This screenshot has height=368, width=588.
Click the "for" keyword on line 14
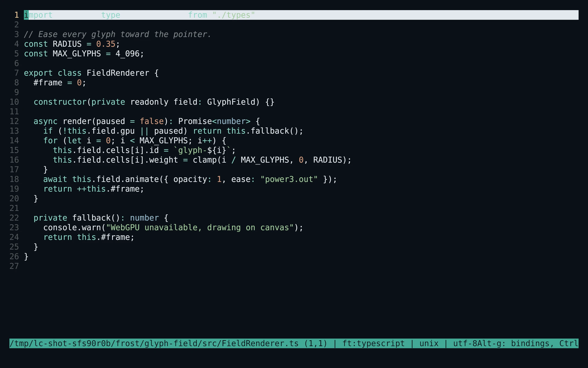[x=50, y=141]
